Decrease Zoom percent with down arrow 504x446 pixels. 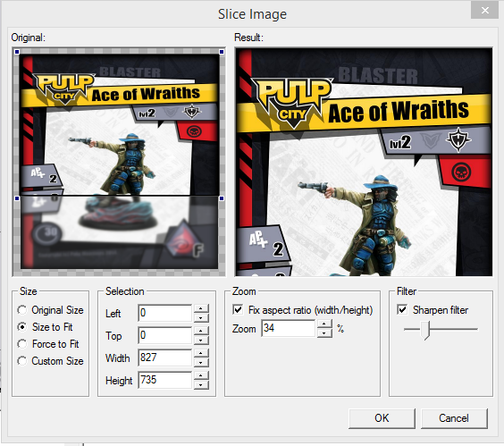pos(324,333)
